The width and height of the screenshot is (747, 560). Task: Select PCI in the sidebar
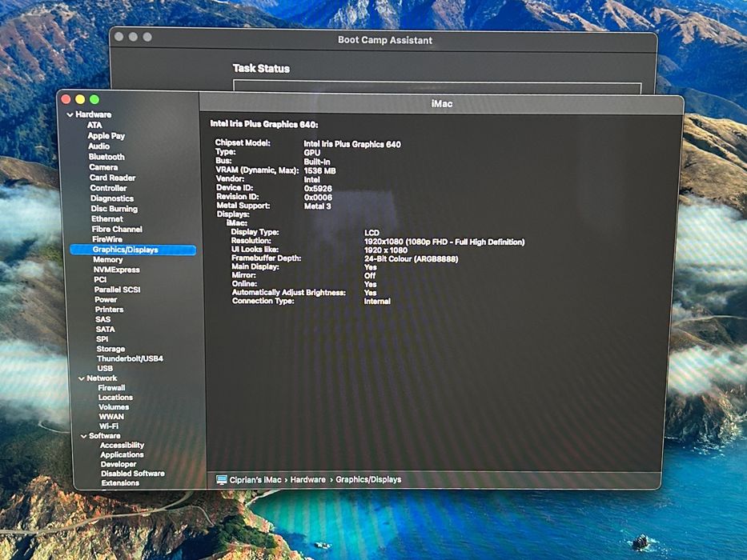click(100, 279)
